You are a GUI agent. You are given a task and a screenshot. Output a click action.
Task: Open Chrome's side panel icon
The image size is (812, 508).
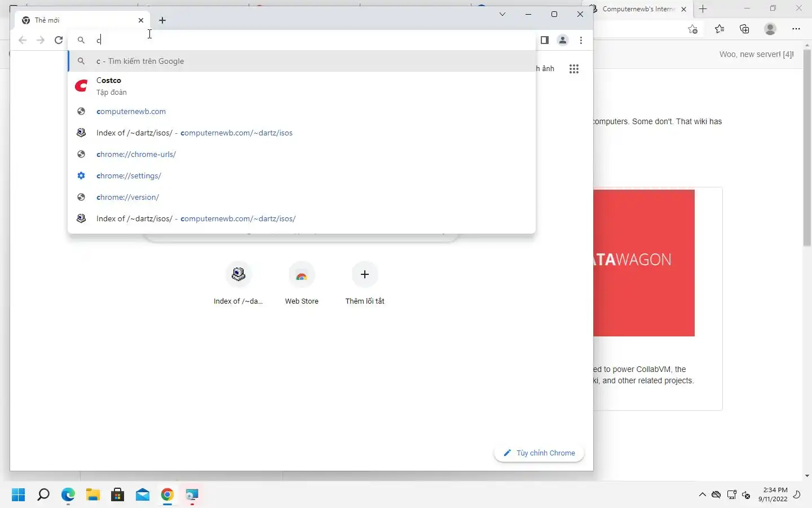coord(544,40)
